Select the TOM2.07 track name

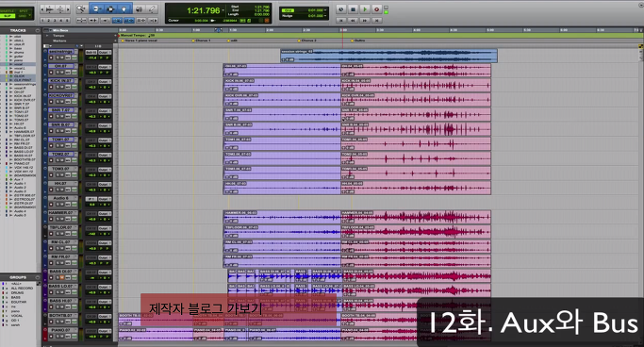tap(60, 154)
